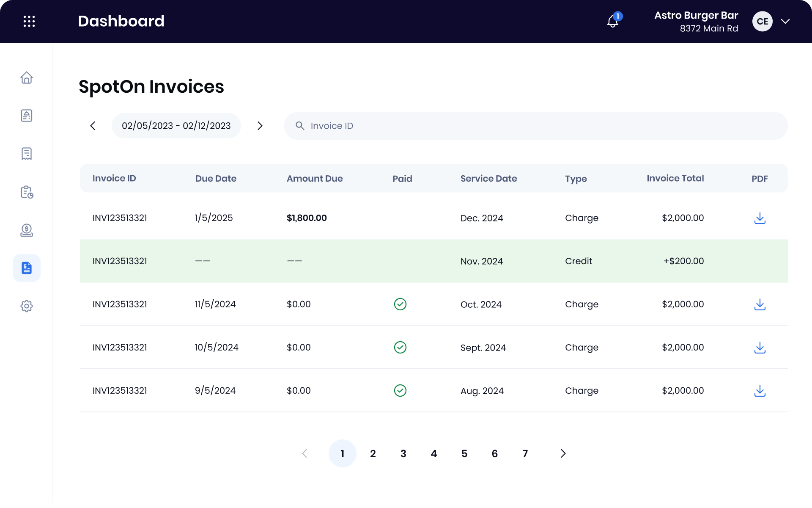Open the 02/05/2023 - 02/12/2023 date picker

coord(176,126)
